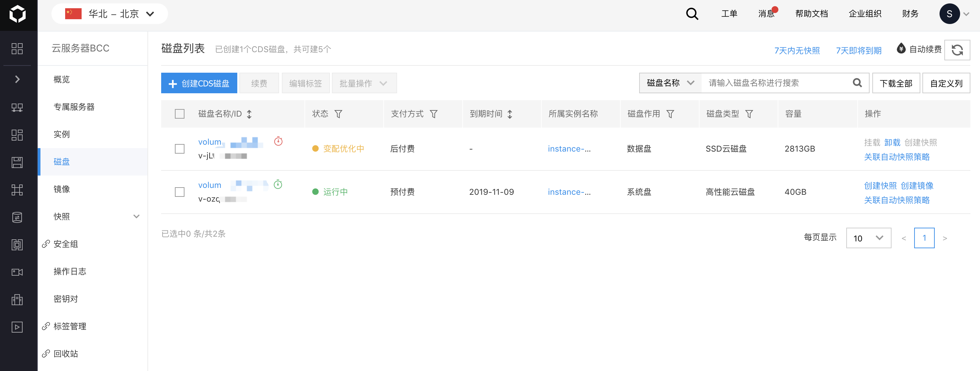
Task: Expand the 磁盘名称 search type dropdown
Action: (670, 83)
